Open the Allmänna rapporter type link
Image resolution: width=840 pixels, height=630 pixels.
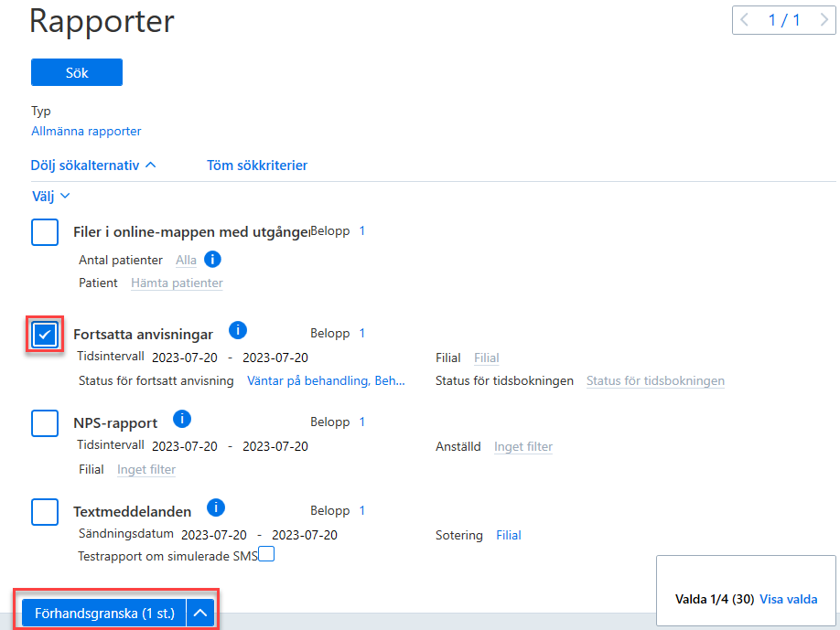pyautogui.click(x=86, y=131)
